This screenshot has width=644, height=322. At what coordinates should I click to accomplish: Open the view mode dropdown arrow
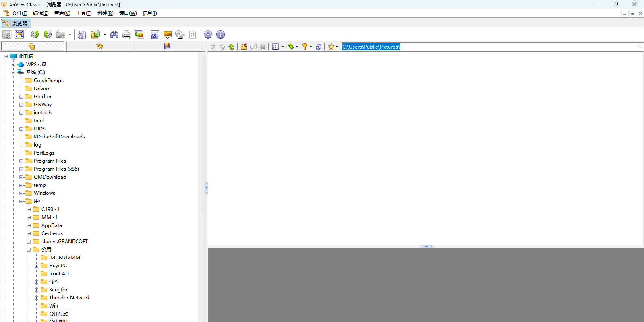[283, 47]
